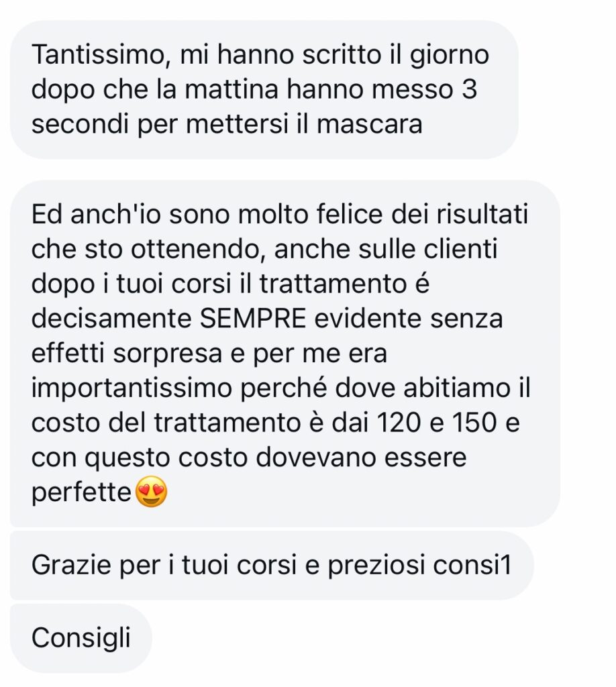Click the digit "3" after "messo"
The image size is (616, 687).
click(x=469, y=89)
